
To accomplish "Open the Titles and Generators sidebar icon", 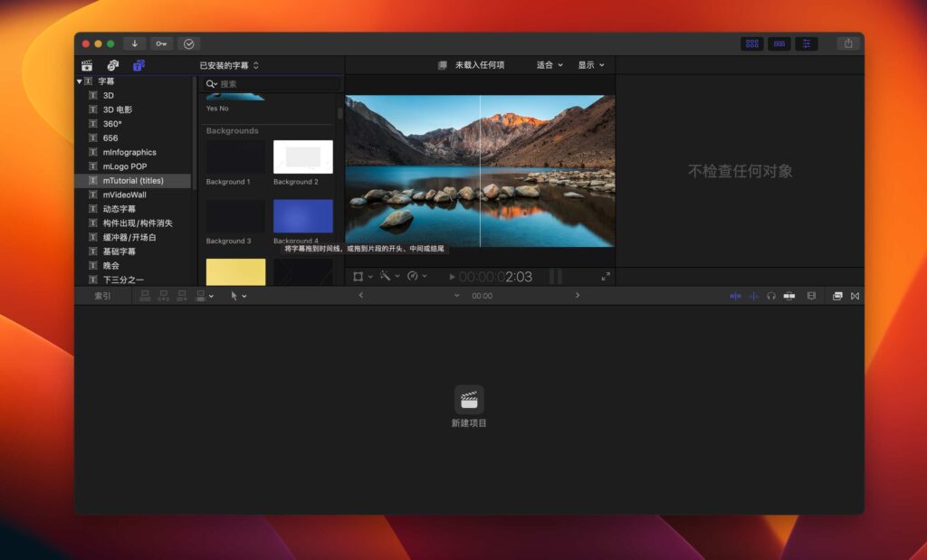I will click(139, 65).
